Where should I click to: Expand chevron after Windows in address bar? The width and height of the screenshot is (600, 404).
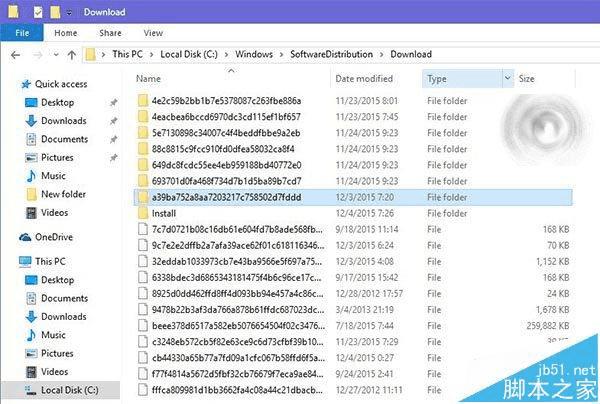click(x=281, y=55)
